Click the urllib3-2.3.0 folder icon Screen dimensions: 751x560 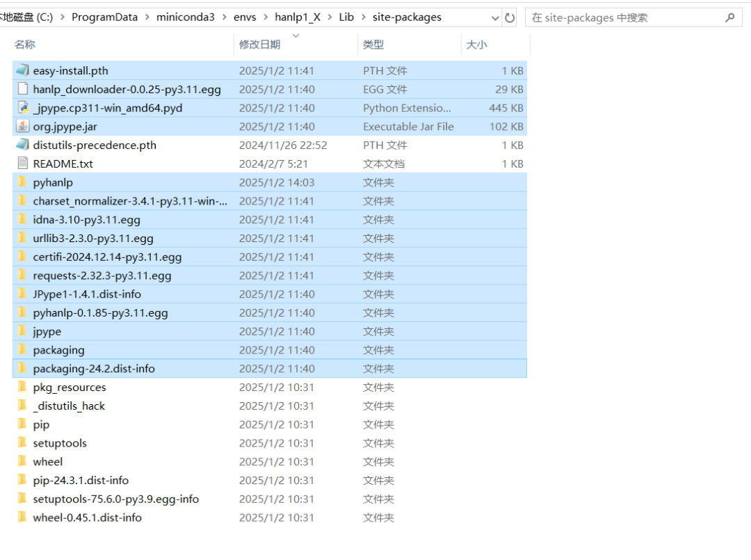coord(22,238)
